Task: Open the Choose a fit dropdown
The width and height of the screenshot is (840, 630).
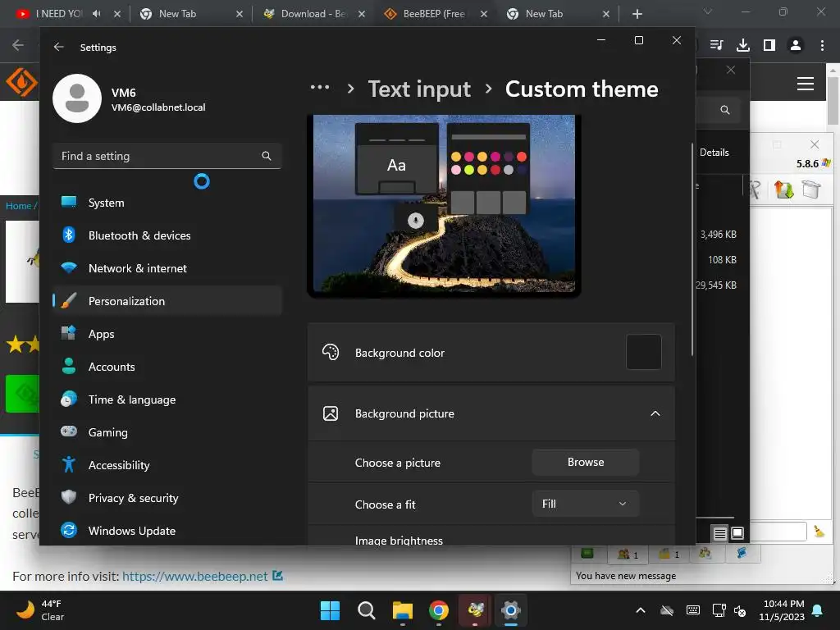Action: [586, 504]
